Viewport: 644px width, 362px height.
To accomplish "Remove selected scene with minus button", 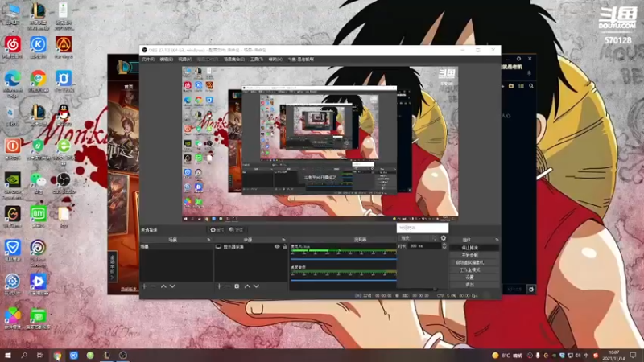I will tap(153, 286).
